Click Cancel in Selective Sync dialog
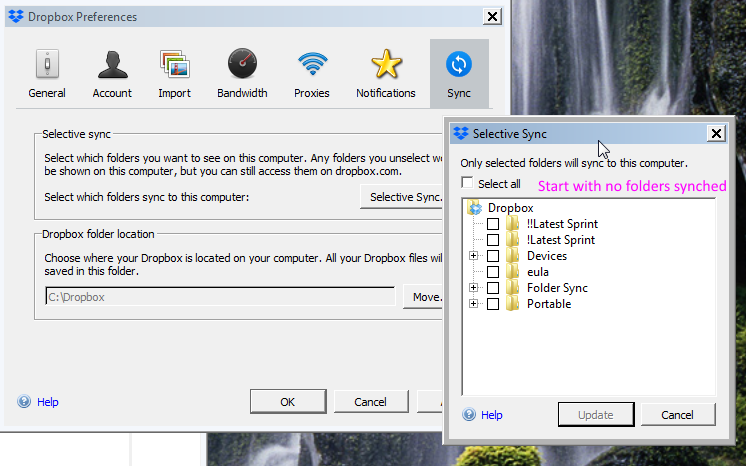 pyautogui.click(x=677, y=415)
